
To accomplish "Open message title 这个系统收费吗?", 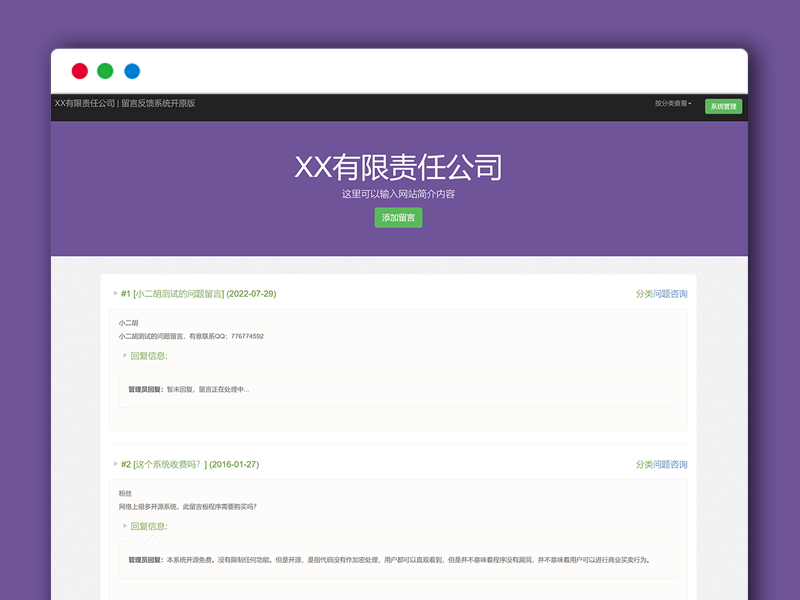I will (172, 463).
